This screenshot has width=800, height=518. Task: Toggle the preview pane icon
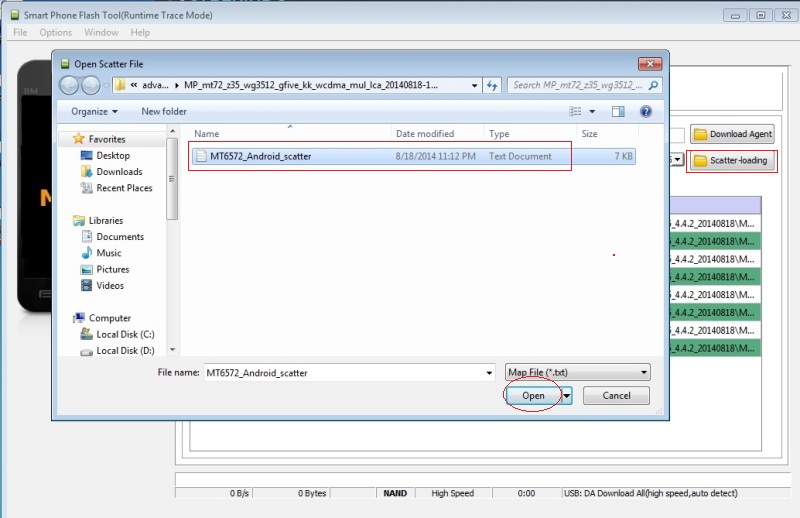point(618,111)
